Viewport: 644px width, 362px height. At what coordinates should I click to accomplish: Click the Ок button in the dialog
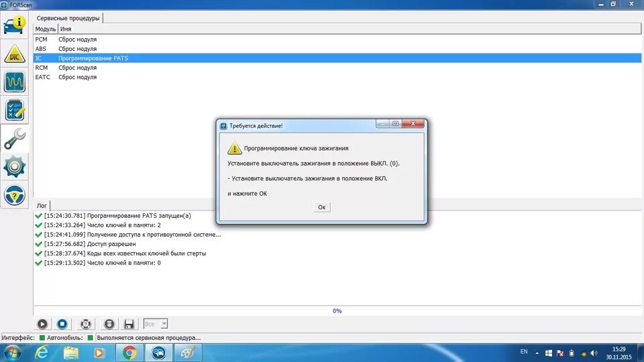[321, 207]
